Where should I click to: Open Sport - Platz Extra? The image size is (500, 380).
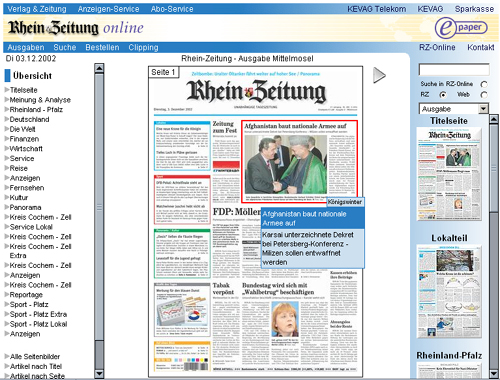click(x=38, y=314)
